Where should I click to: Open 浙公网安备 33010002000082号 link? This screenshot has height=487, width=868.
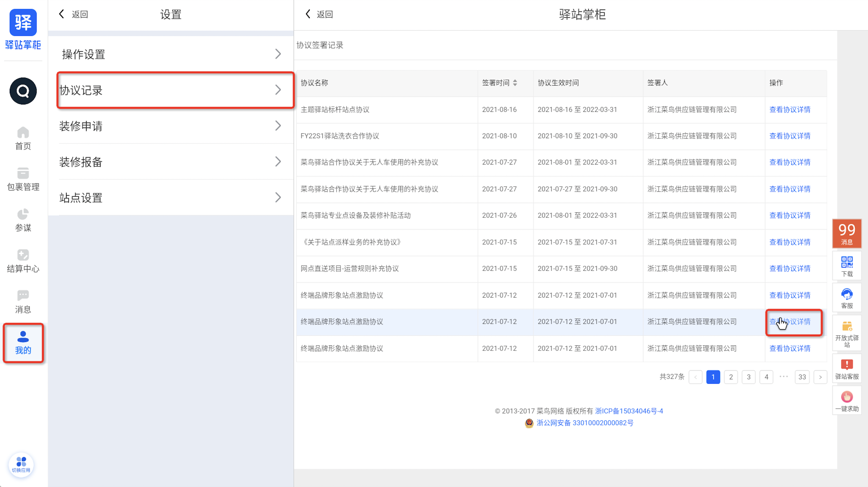(585, 423)
